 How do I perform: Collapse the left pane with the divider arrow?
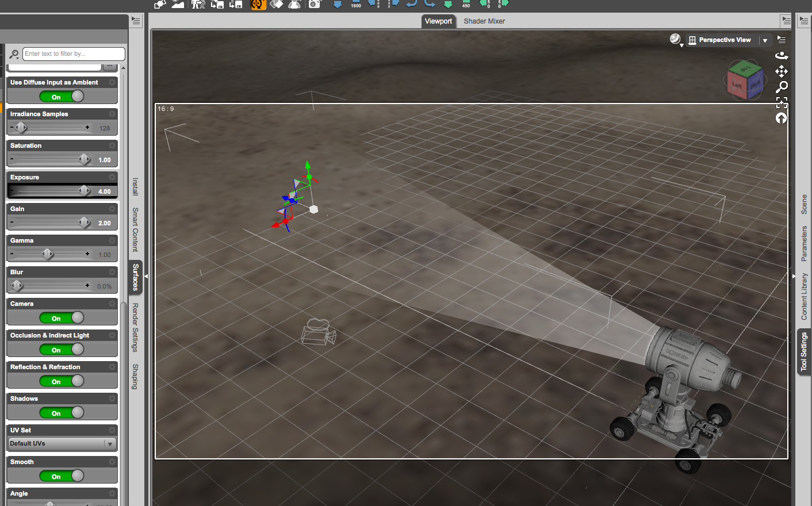pos(146,277)
